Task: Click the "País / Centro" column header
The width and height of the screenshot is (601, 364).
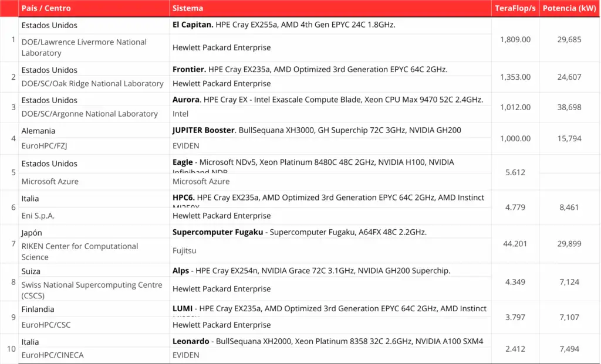Action: click(46, 9)
